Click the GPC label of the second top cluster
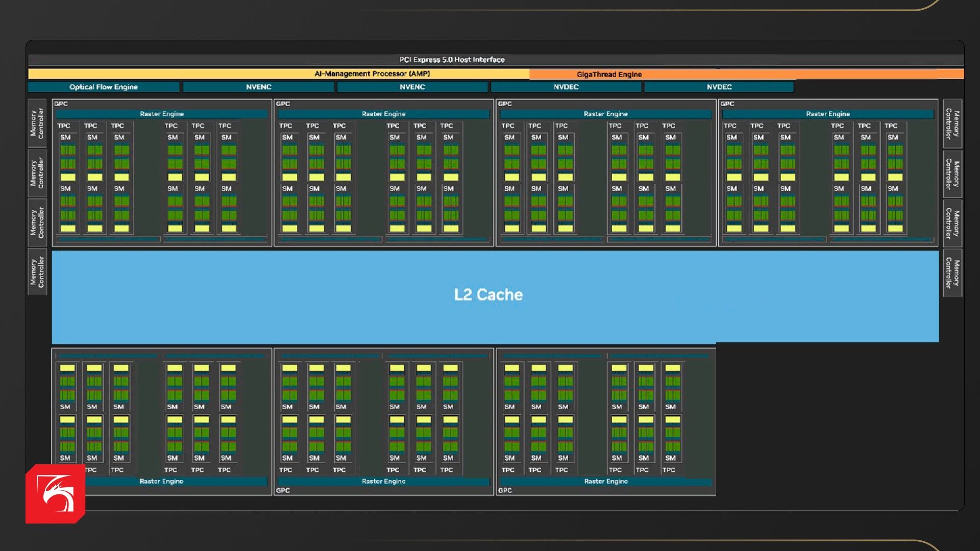The image size is (980, 551). 283,104
